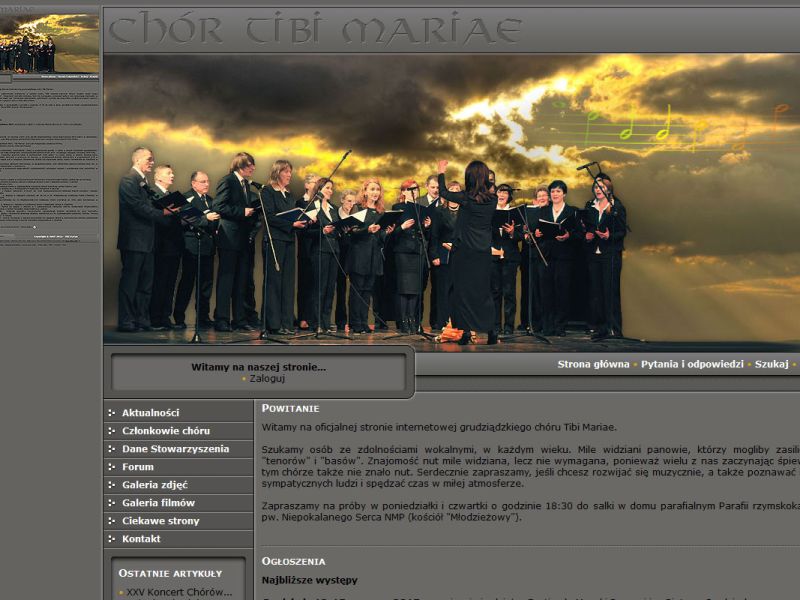Go to Członkowie chóru page
800x600 pixels.
coord(165,431)
